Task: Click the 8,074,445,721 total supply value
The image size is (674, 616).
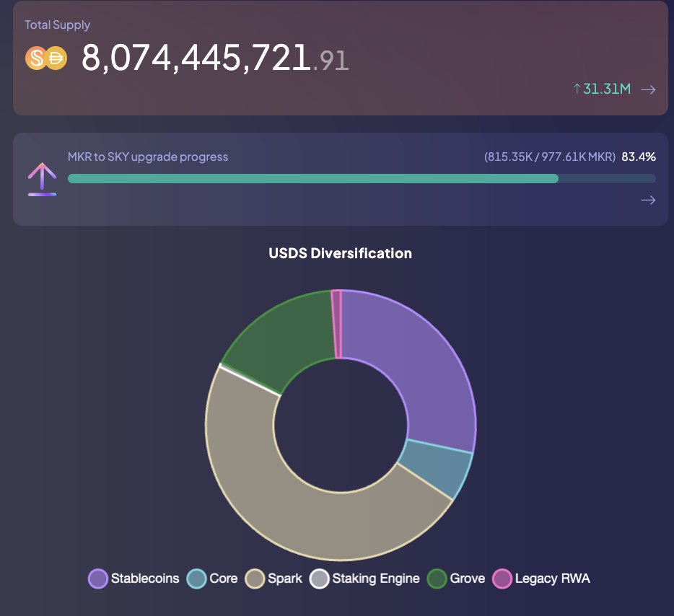Action: click(196, 58)
